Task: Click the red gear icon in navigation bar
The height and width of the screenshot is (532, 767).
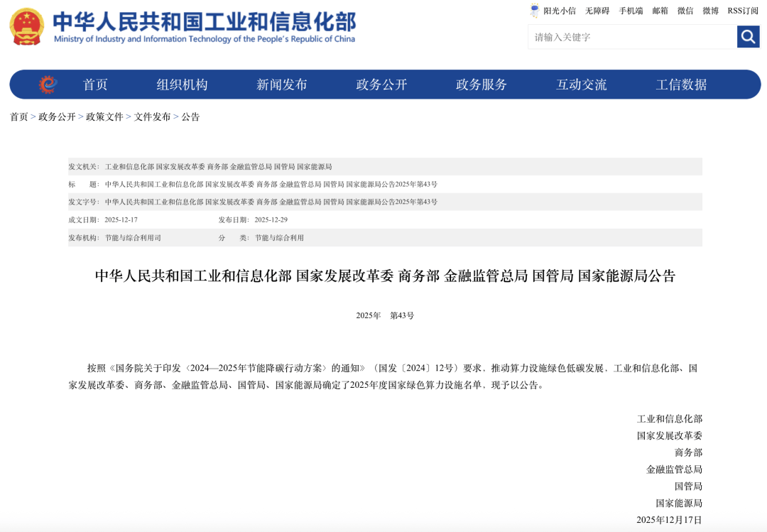Action: point(48,85)
